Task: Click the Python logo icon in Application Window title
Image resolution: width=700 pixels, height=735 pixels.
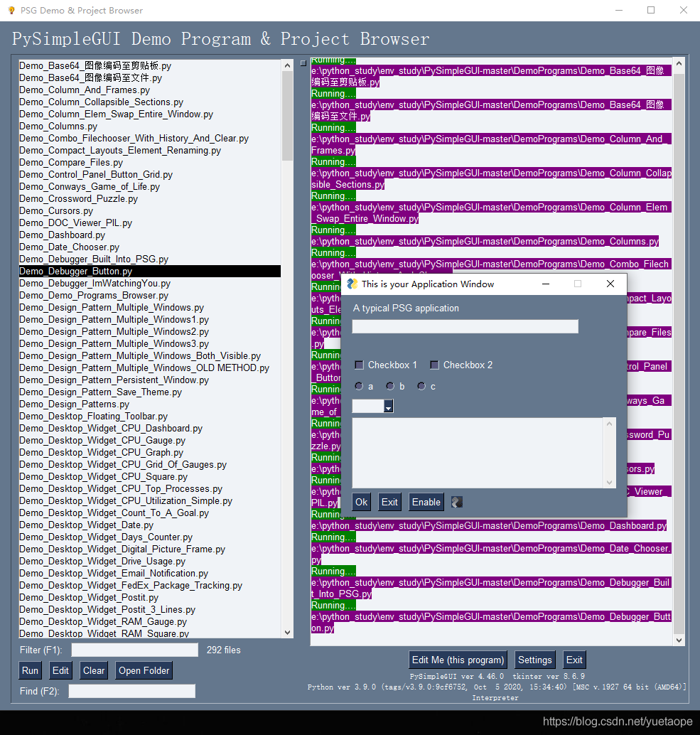Action: pos(352,284)
